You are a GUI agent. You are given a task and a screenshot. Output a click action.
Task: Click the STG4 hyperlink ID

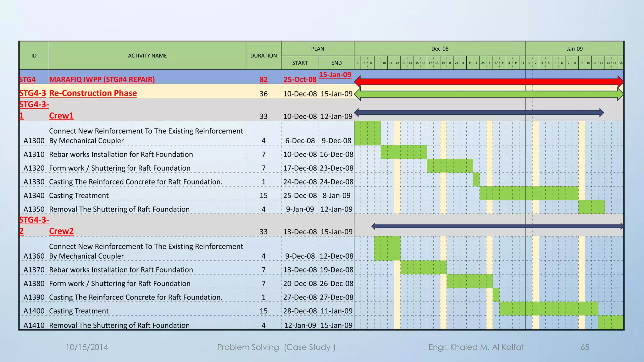click(27, 80)
